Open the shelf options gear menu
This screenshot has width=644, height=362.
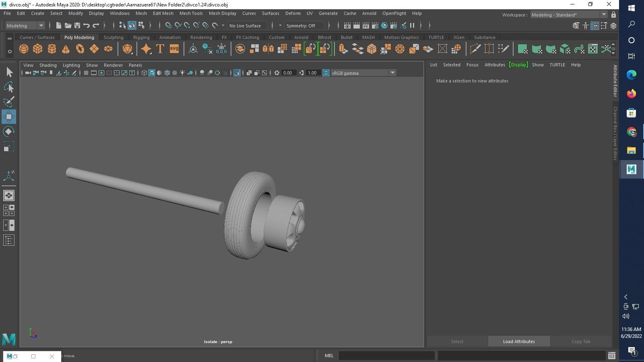point(10,51)
